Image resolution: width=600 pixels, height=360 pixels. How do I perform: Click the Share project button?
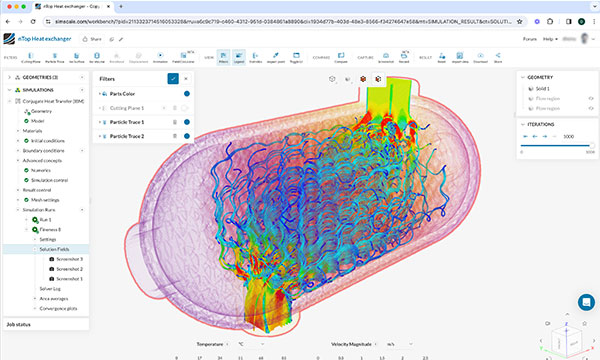[x=92, y=39]
